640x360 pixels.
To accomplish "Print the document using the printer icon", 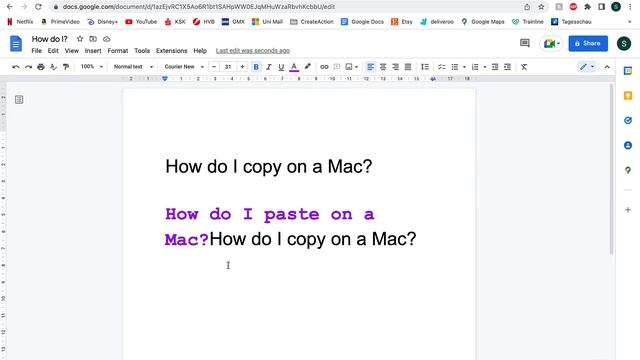I will tap(41, 67).
